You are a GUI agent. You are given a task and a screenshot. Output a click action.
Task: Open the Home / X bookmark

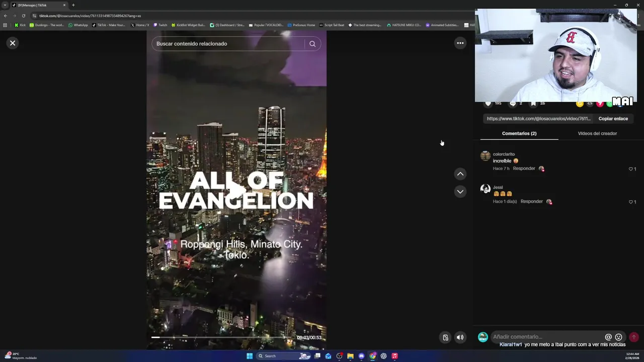coord(140,25)
